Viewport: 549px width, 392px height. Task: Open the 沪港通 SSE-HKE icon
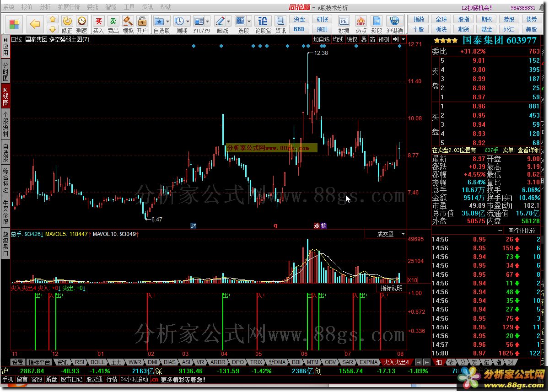[x=394, y=21]
